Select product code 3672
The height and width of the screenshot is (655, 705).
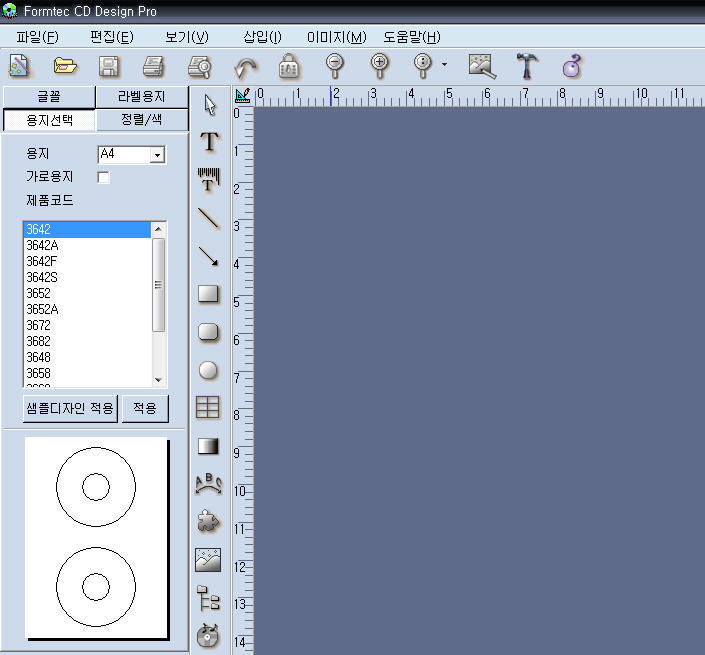[x=87, y=325]
